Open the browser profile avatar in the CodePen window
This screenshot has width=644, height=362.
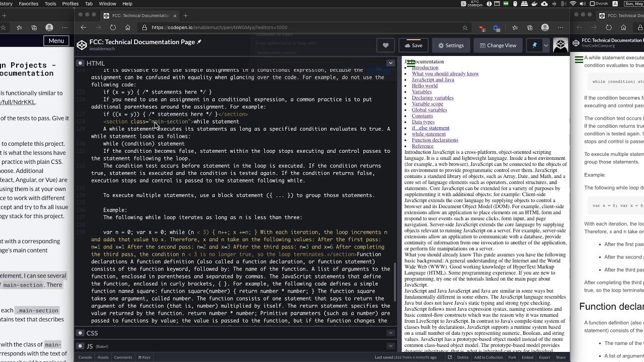click(x=545, y=28)
